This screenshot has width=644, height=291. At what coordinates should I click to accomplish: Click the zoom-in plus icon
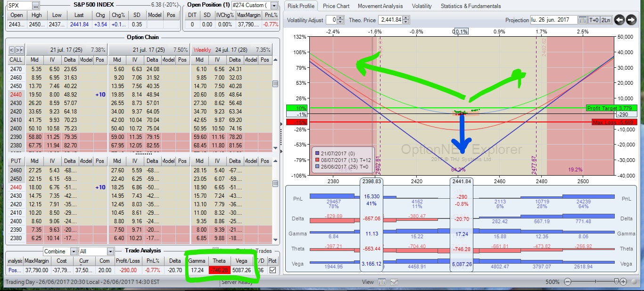click(x=623, y=282)
